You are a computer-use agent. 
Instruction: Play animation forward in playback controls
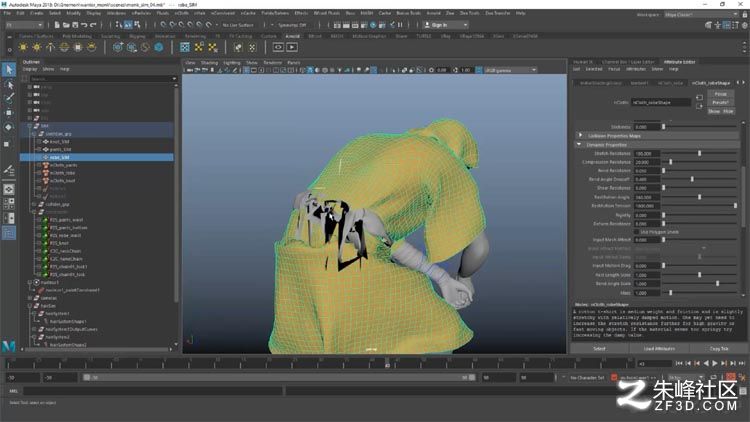715,364
